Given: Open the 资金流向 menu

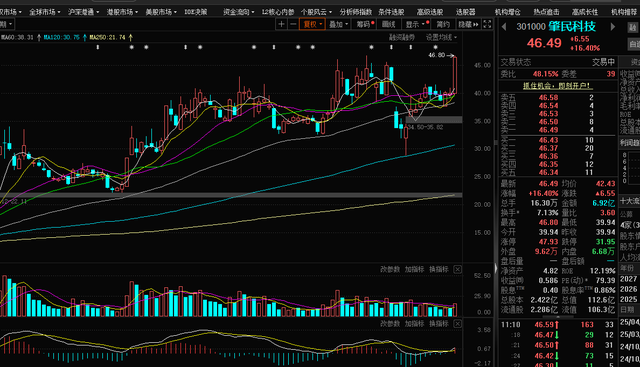Looking at the screenshot, I should (x=238, y=12).
